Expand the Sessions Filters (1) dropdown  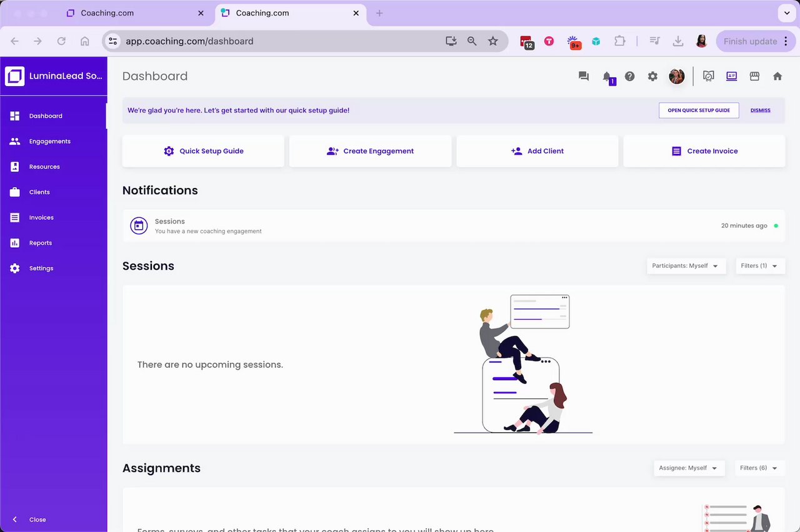click(x=760, y=266)
